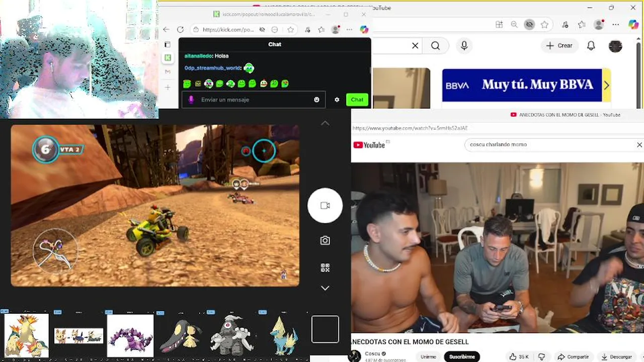The width and height of the screenshot is (644, 362).
Task: Open the extensions grid icon in YouTube window
Action: pos(499,24)
